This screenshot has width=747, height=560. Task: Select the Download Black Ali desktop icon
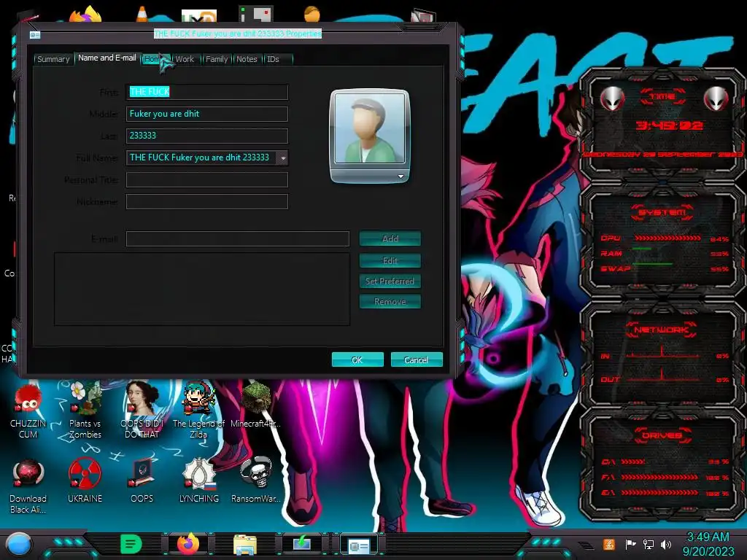tap(28, 486)
